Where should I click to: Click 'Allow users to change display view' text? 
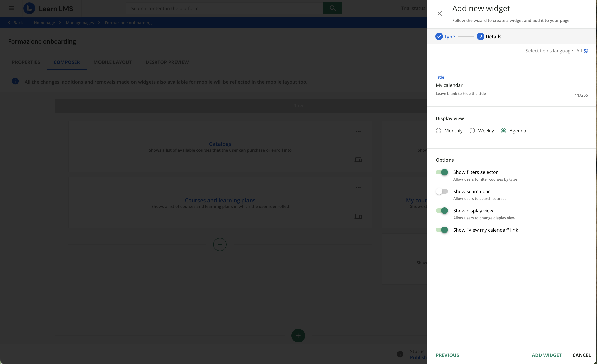coord(484,218)
